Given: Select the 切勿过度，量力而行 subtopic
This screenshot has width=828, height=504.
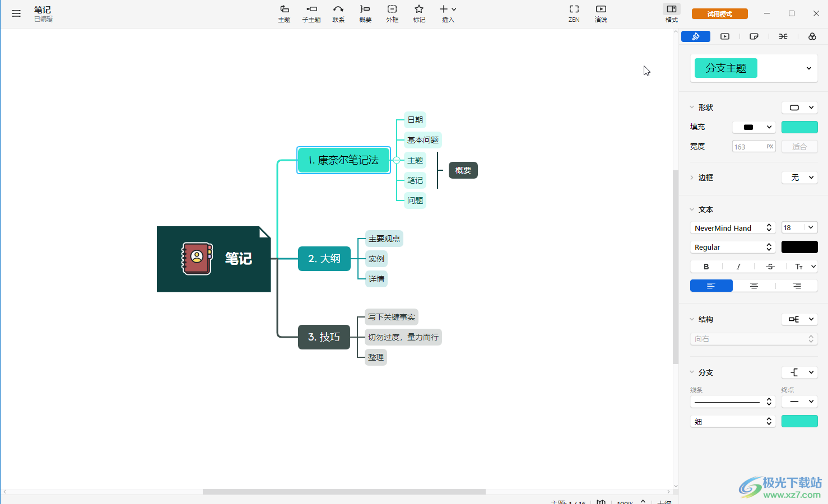Looking at the screenshot, I should 403,337.
